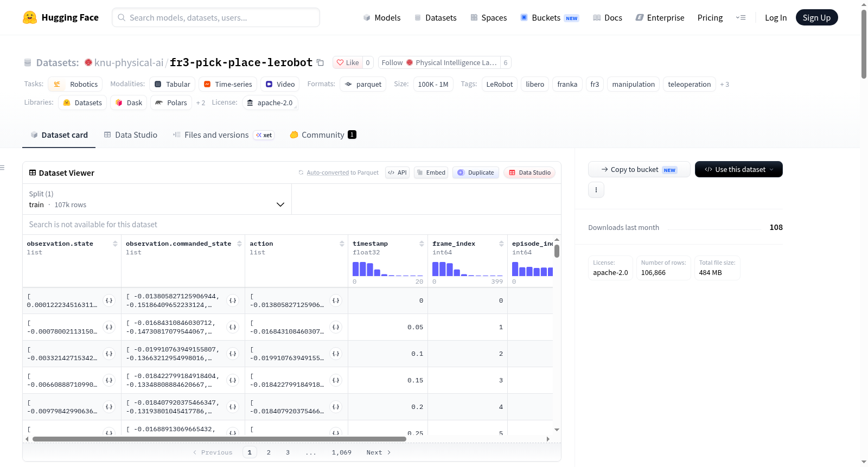Filter by the LeRobot tag
Viewport: 868px width, 467px height.
pyautogui.click(x=500, y=84)
